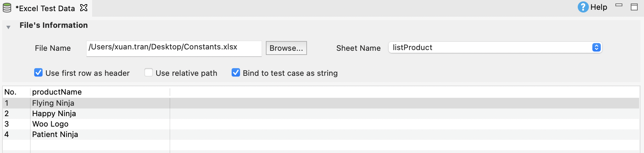This screenshot has width=644, height=153.
Task: Click the Sheet Name dropdown arrow stepper
Action: (x=596, y=48)
